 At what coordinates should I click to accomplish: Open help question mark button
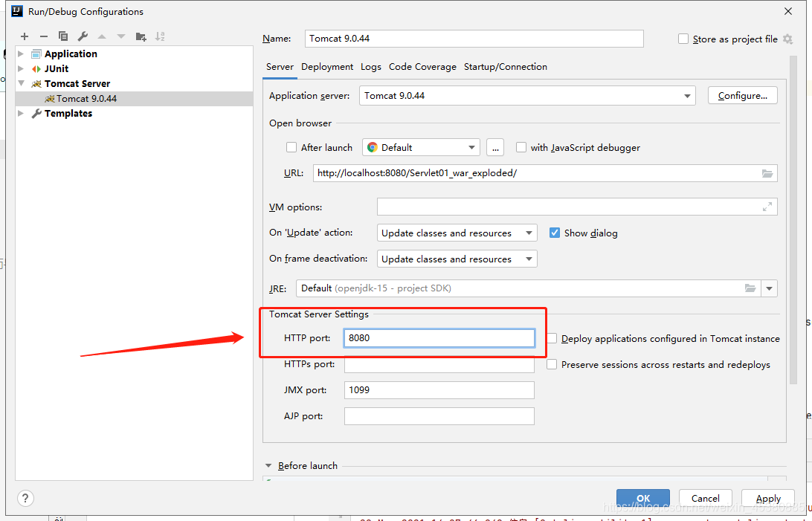(25, 498)
